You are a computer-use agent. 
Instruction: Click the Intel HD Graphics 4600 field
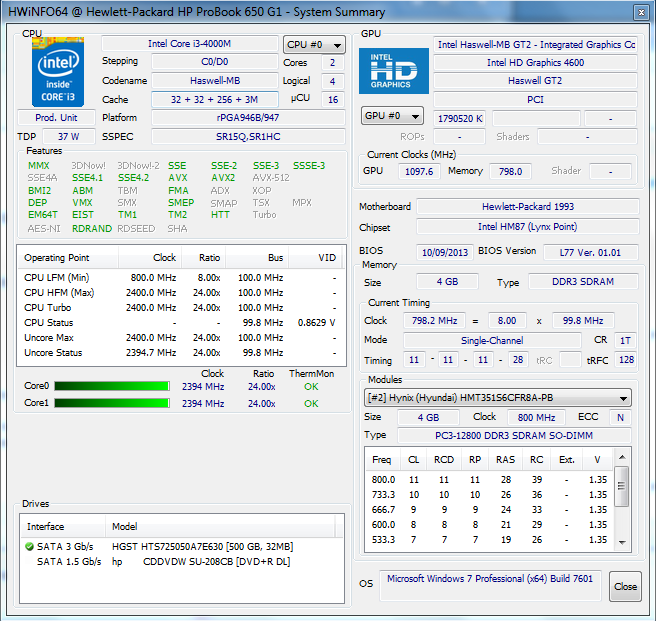click(535, 63)
